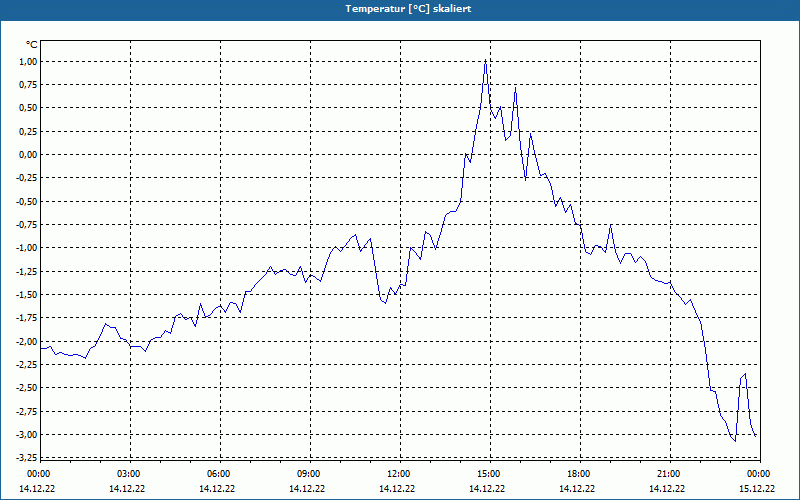Click the 09:00 time axis label
This screenshot has height=500, width=800.
point(309,473)
